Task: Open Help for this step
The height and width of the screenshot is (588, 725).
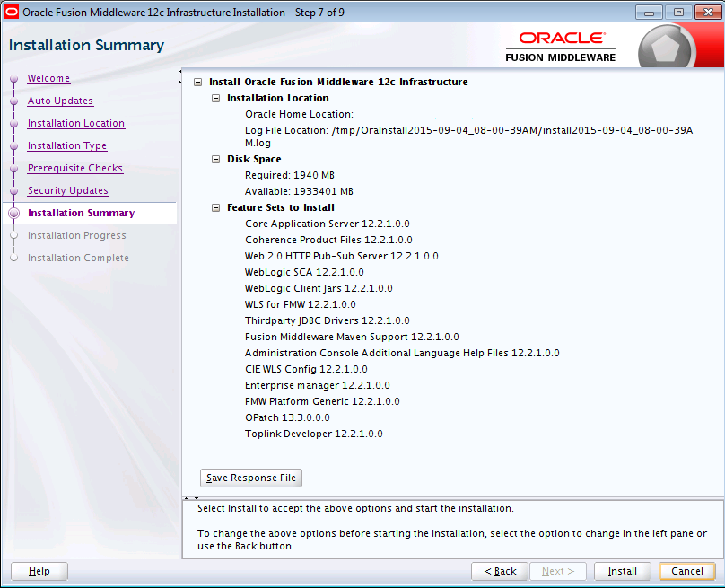Action: [x=39, y=571]
